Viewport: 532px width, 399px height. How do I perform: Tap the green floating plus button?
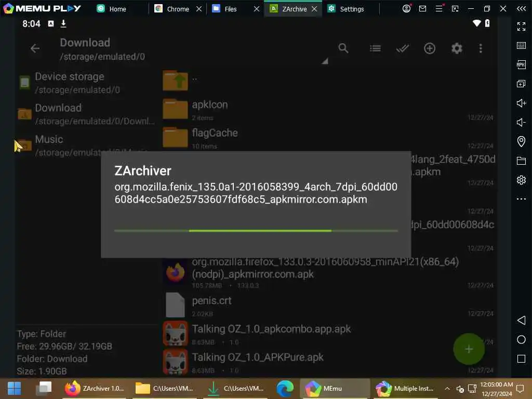click(x=469, y=349)
